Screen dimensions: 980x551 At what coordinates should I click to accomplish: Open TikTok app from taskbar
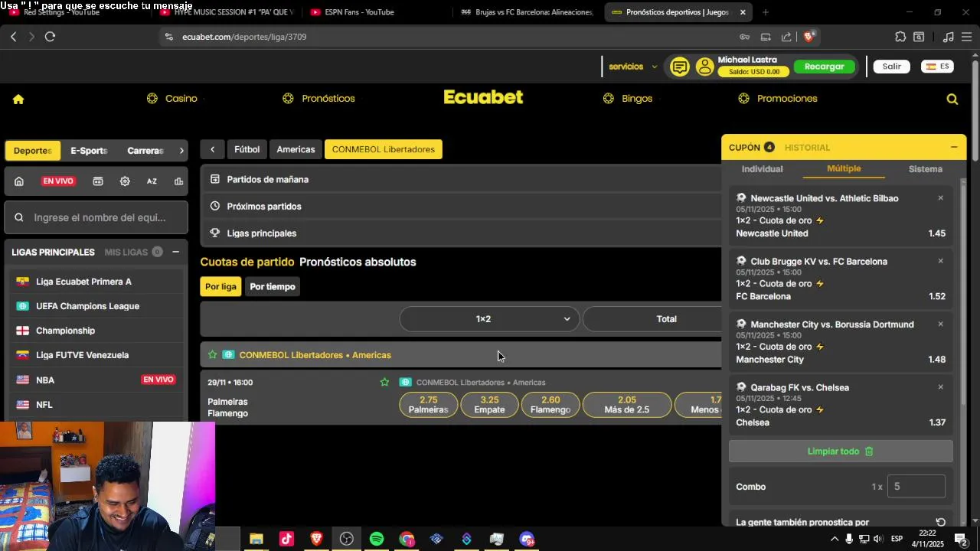pos(286,539)
